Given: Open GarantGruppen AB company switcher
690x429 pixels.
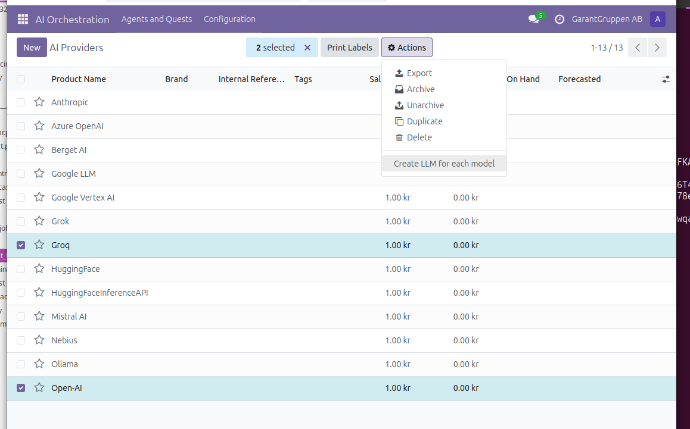Looking at the screenshot, I should pos(607,19).
